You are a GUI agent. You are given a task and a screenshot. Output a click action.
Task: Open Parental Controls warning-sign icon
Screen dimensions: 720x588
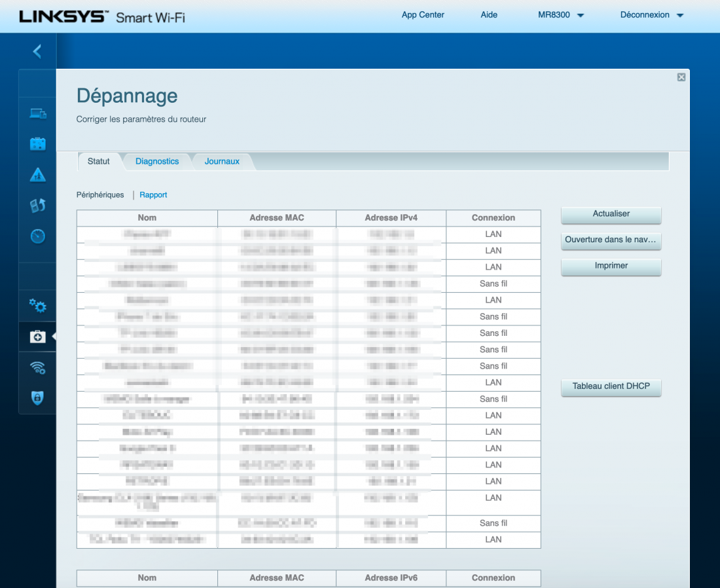point(38,175)
